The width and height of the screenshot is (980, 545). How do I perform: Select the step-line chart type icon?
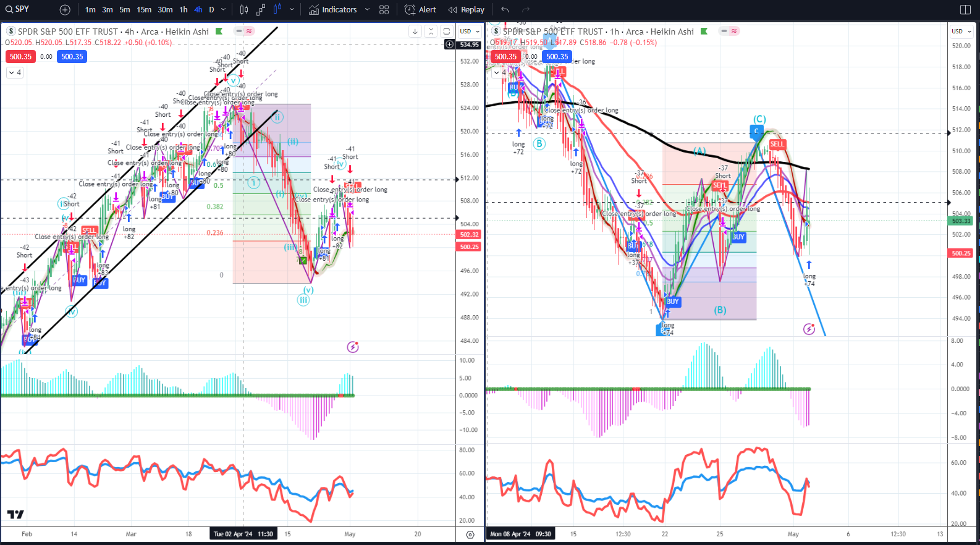point(261,10)
